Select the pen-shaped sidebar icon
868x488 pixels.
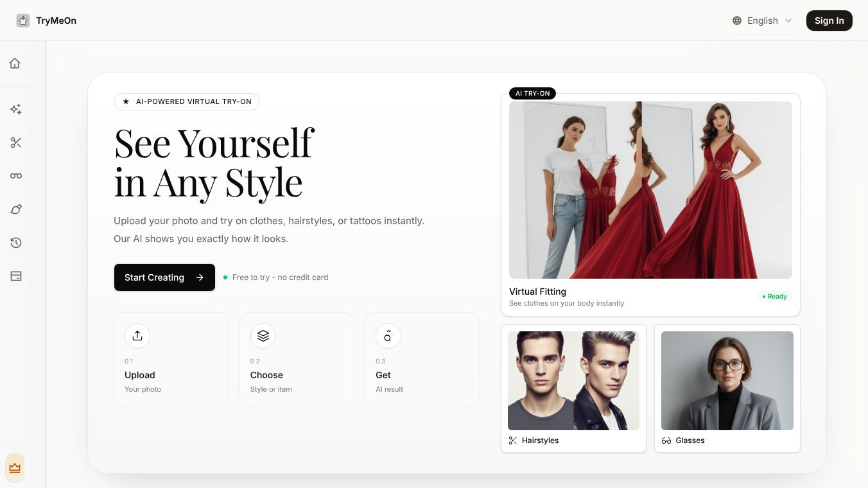pos(16,209)
